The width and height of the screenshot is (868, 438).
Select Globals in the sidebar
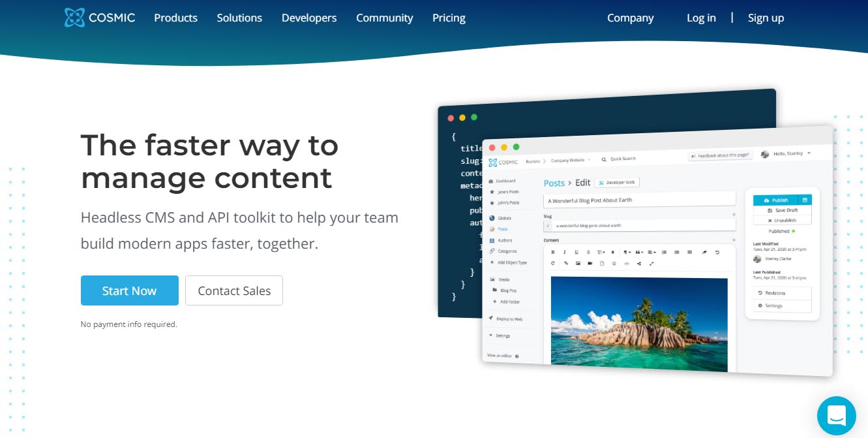click(500, 218)
